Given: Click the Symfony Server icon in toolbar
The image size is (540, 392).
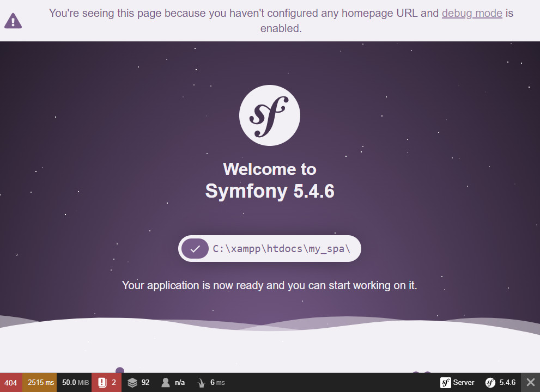Looking at the screenshot, I should pos(457,382).
